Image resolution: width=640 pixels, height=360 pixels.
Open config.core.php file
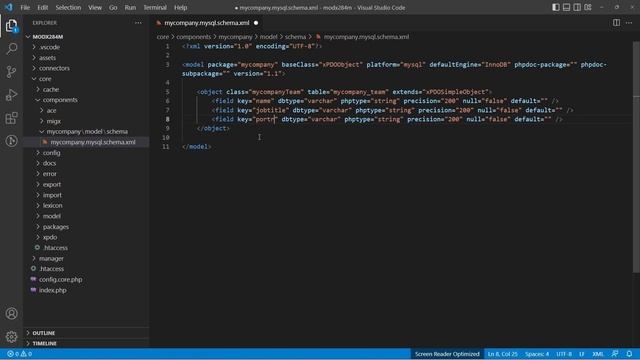click(x=60, y=280)
